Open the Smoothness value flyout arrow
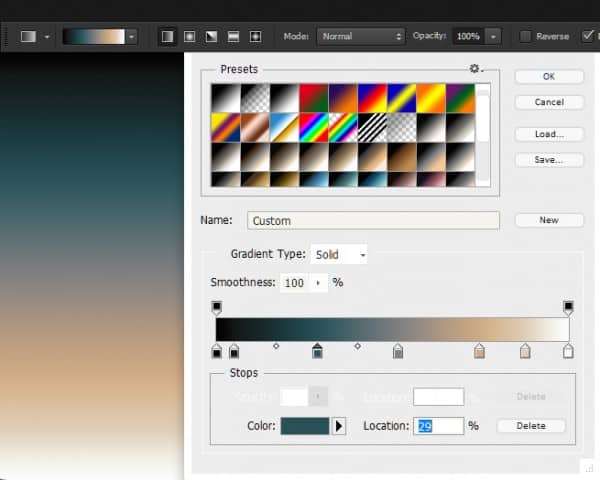Image resolution: width=600 pixels, height=480 pixels. [x=319, y=283]
